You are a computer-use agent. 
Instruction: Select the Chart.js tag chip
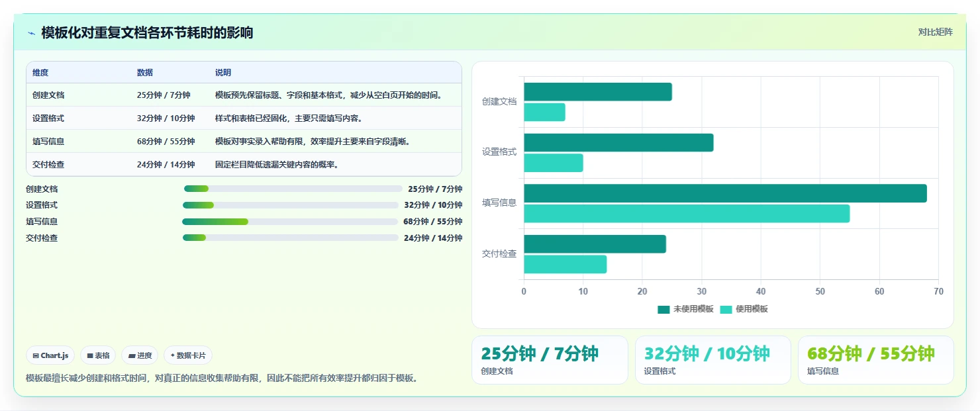[x=51, y=355]
